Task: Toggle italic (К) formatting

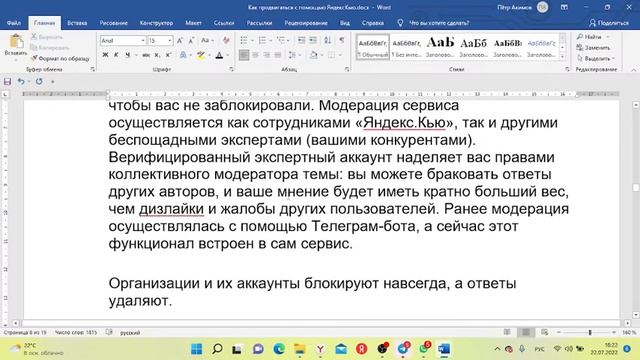Action: pos(116,55)
